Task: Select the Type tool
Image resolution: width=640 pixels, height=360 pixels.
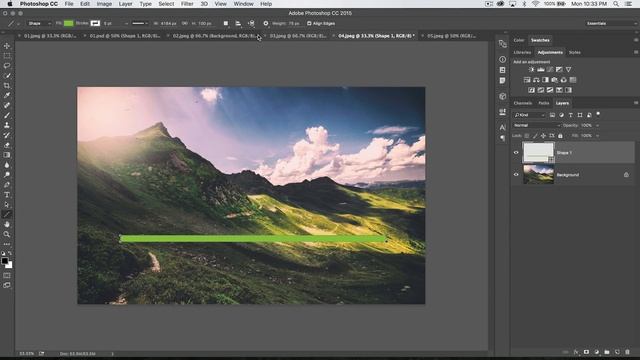Action: (x=7, y=195)
